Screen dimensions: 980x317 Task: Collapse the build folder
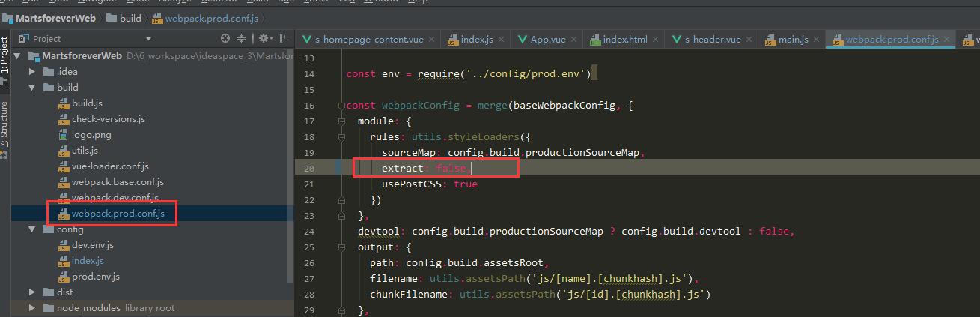coord(32,88)
